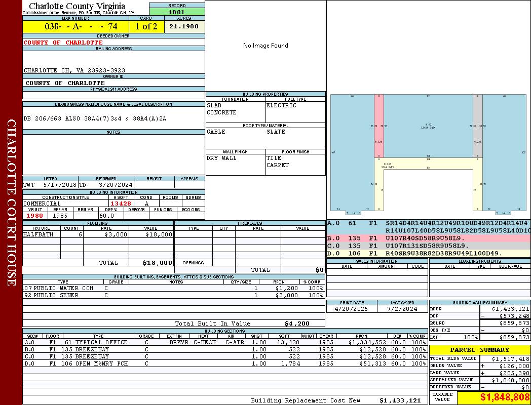Select the yellow map number field
This screenshot has width=532, height=405.
75,26
